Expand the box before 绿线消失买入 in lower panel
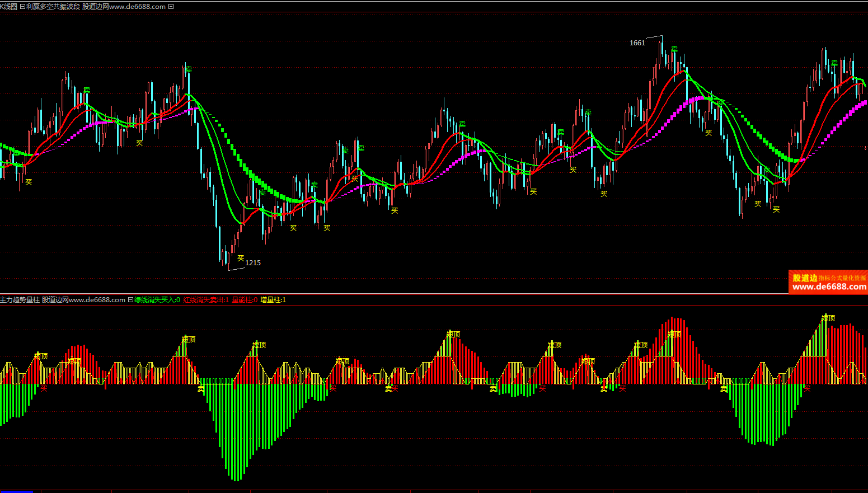 130,300
